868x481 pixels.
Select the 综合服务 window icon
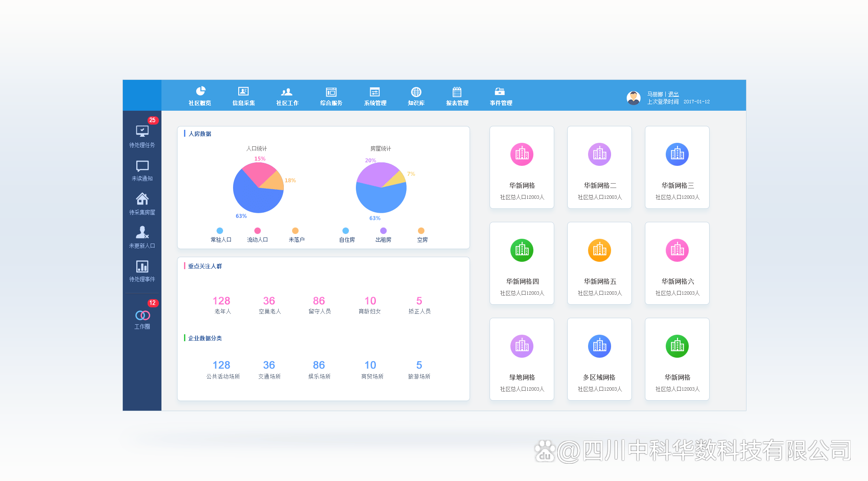[331, 92]
